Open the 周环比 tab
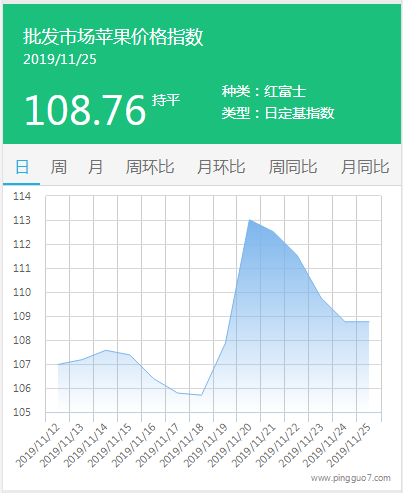The image size is (403, 493). pyautogui.click(x=150, y=167)
